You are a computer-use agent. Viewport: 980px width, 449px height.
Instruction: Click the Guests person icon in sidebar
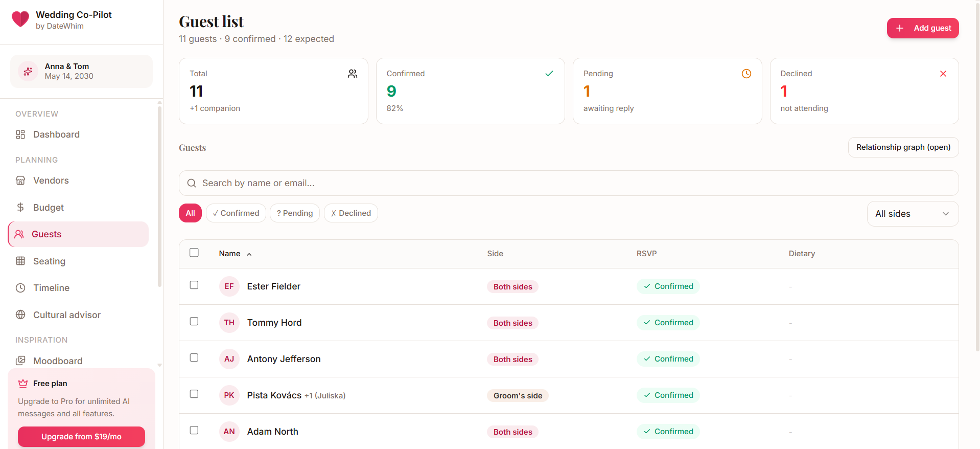coord(19,234)
